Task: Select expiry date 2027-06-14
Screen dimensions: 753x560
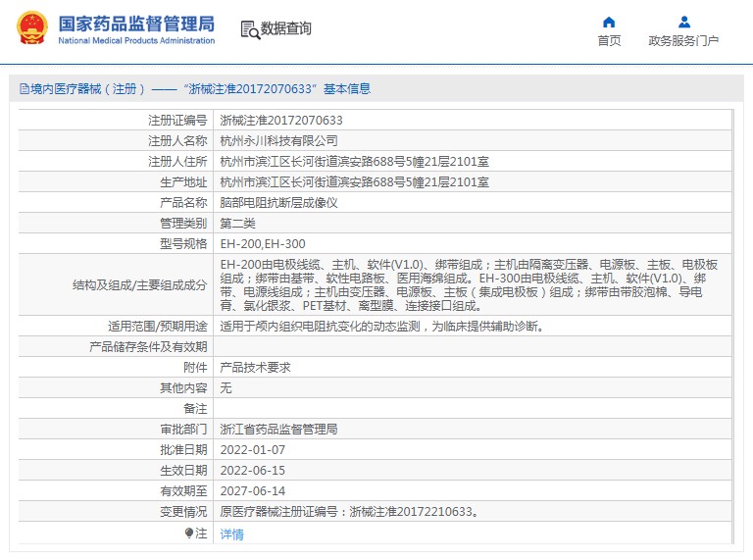Action: (x=253, y=490)
